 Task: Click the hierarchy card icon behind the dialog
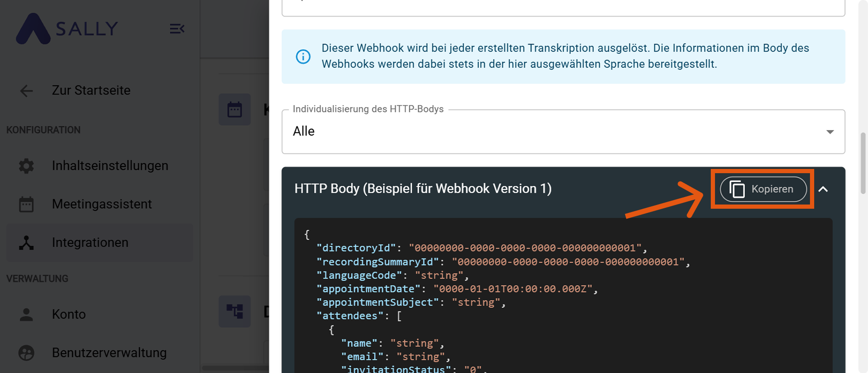[x=234, y=311]
